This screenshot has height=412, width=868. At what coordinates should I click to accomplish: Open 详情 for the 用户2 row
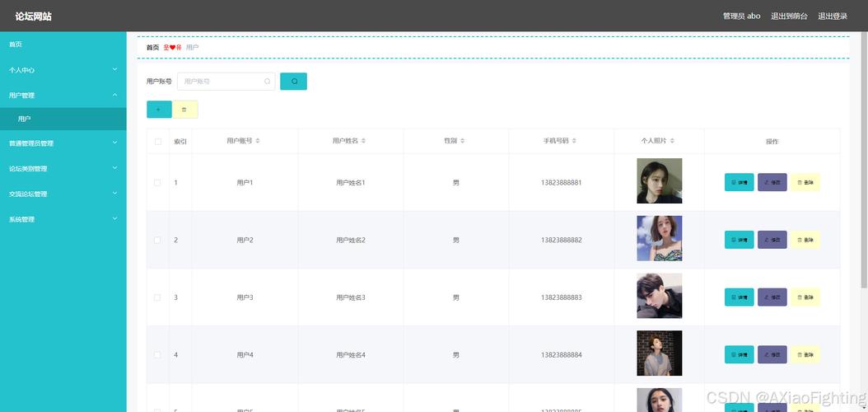[739, 240]
